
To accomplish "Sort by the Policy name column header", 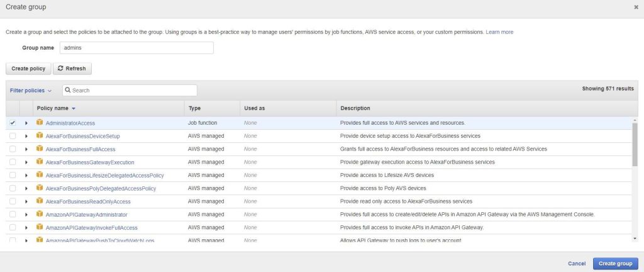I will click(x=56, y=108).
